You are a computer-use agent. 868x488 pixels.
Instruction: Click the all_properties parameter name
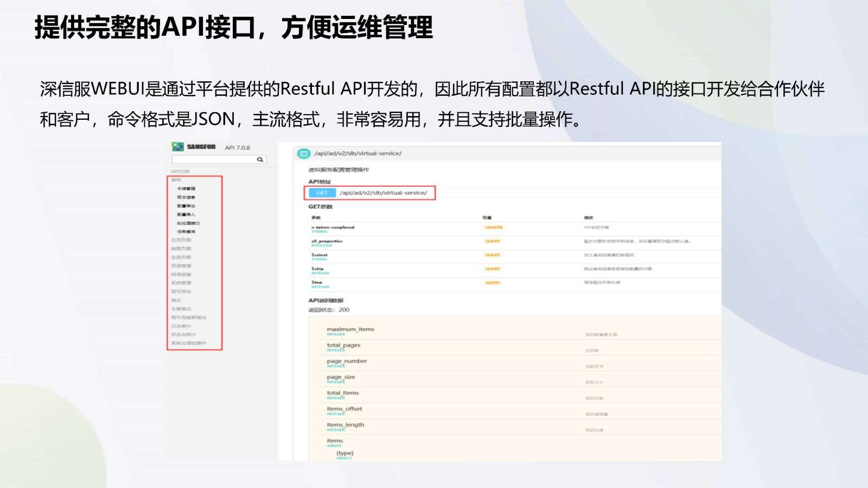(327, 241)
